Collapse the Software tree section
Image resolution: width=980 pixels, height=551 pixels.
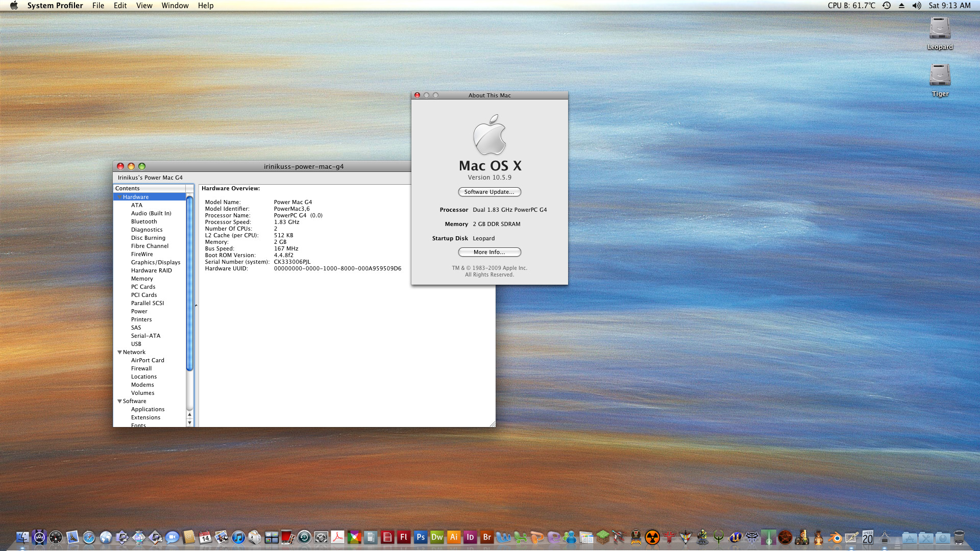point(119,402)
